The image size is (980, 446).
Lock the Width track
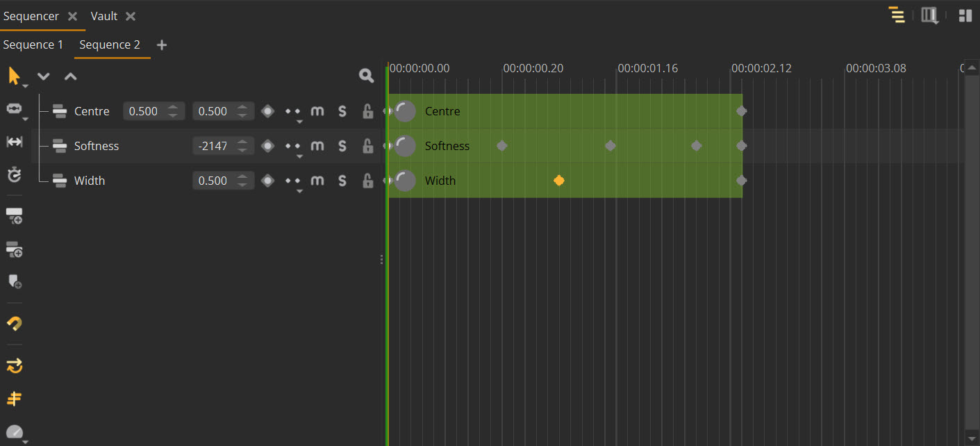368,181
